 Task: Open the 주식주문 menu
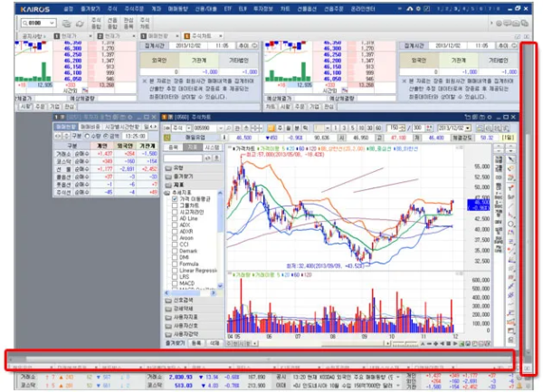coord(134,9)
